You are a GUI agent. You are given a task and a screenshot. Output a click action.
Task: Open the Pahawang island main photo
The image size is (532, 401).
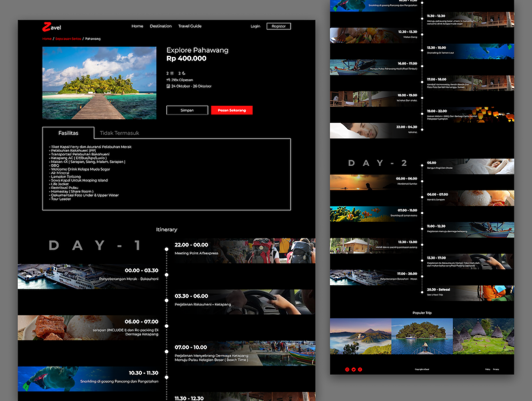click(99, 83)
